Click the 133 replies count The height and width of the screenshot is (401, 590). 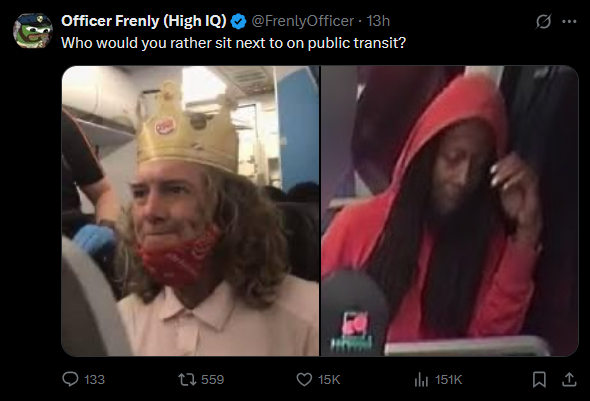(x=94, y=380)
